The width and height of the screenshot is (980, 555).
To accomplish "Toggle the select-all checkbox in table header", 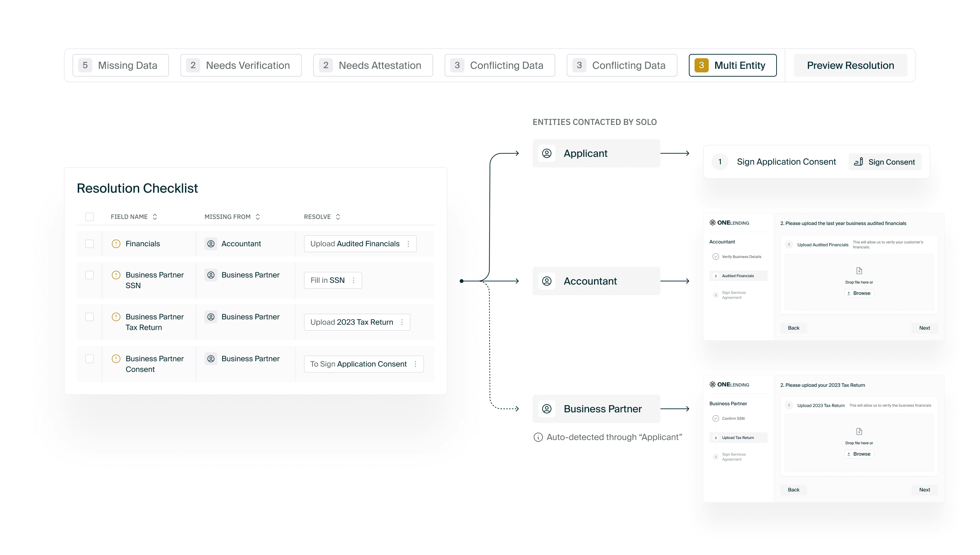I will point(89,216).
